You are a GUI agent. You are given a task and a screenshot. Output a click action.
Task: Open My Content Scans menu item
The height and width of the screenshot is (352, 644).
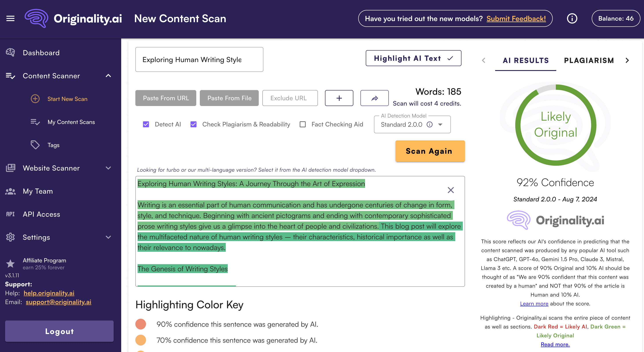[x=71, y=122]
